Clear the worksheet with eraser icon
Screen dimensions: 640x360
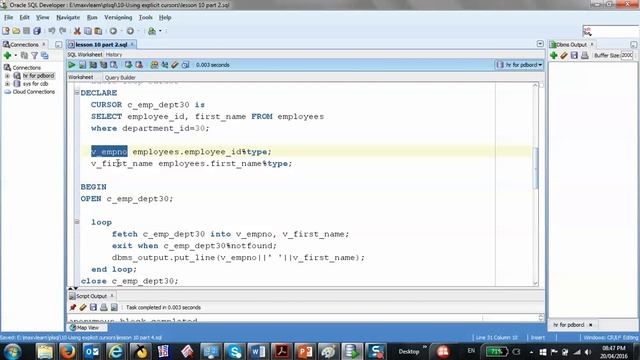click(175, 65)
